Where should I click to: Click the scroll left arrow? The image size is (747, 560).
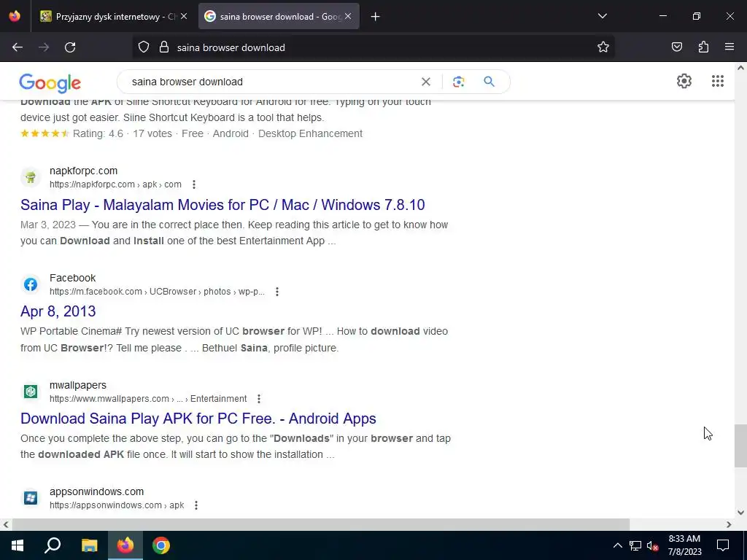pos(6,524)
